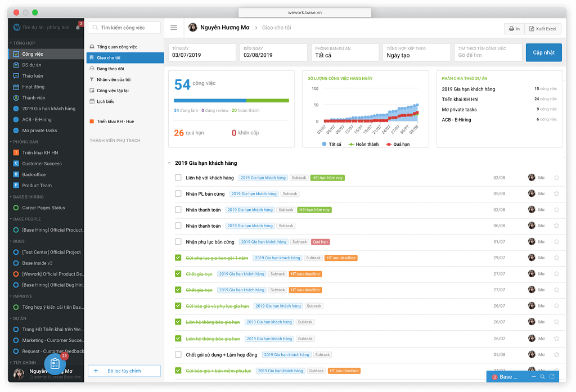Click the floating clipboard task icon
Viewport: 576px width, 392px height.
tap(55, 364)
